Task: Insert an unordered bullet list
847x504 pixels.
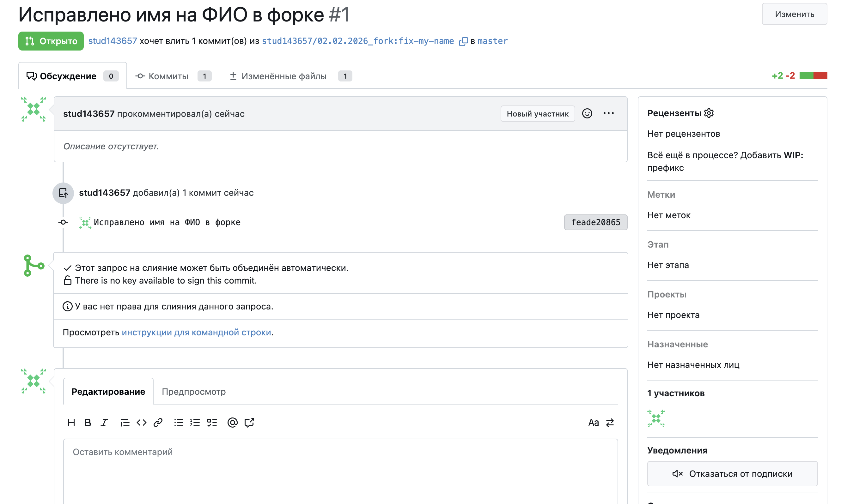Action: tap(179, 423)
